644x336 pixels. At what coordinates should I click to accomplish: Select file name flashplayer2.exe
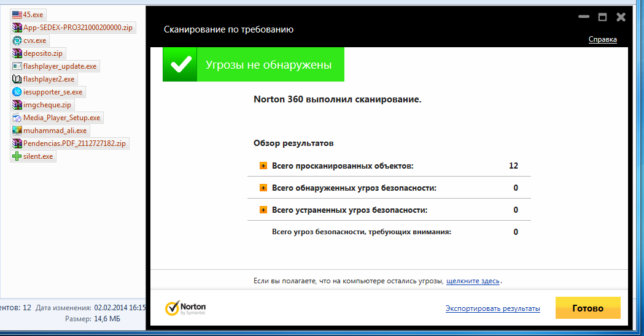tap(49, 79)
